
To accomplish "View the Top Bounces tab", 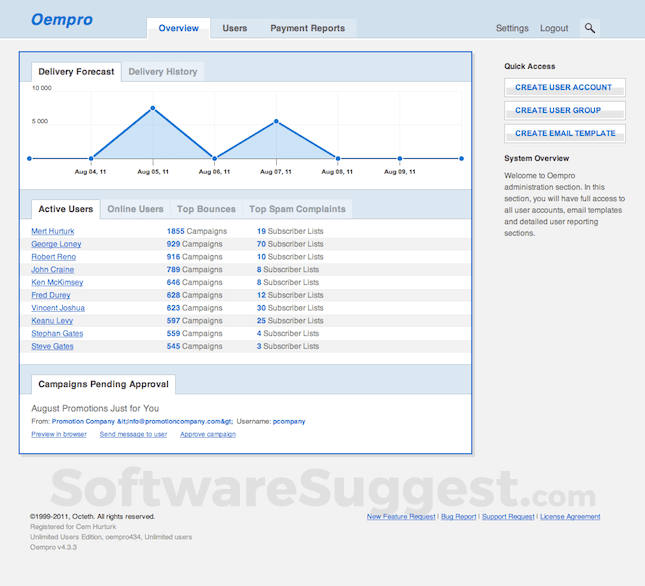I will pyautogui.click(x=206, y=209).
